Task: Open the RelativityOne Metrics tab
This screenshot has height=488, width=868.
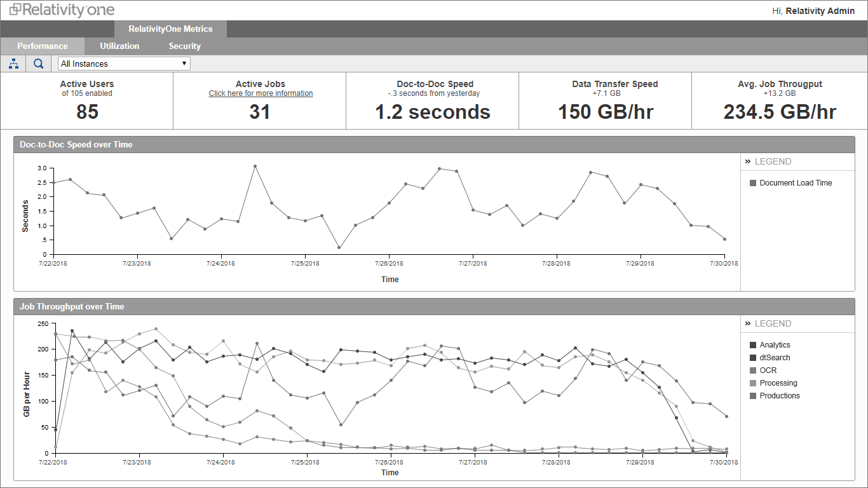Action: [170, 29]
